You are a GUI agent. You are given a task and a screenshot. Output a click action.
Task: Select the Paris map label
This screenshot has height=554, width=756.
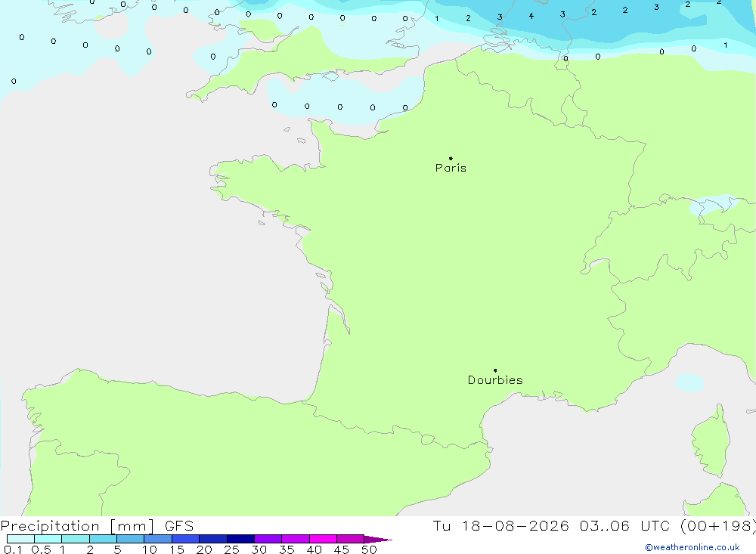coord(451,168)
